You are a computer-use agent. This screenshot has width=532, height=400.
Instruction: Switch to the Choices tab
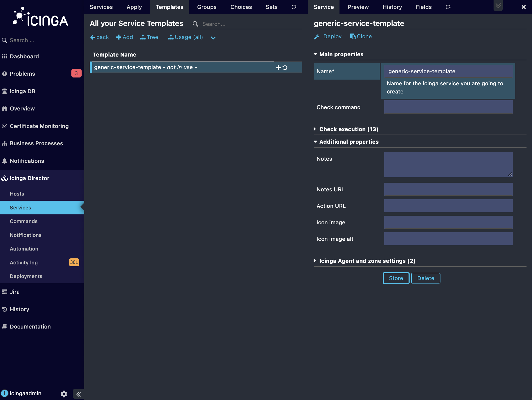coord(241,7)
